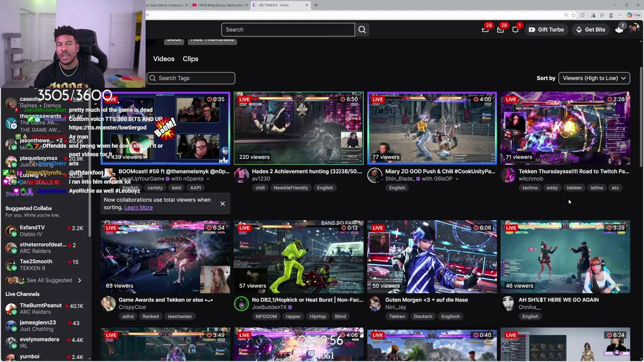Select the MFDOOM tag

tap(266, 316)
